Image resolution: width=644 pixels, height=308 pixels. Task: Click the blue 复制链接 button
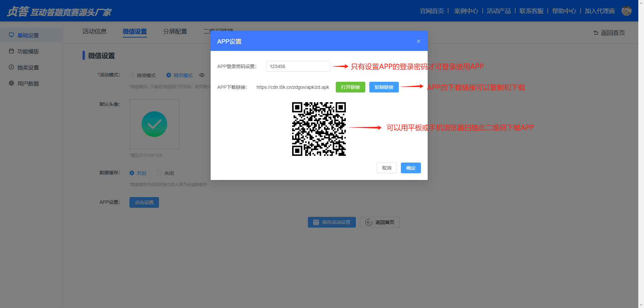[384, 87]
